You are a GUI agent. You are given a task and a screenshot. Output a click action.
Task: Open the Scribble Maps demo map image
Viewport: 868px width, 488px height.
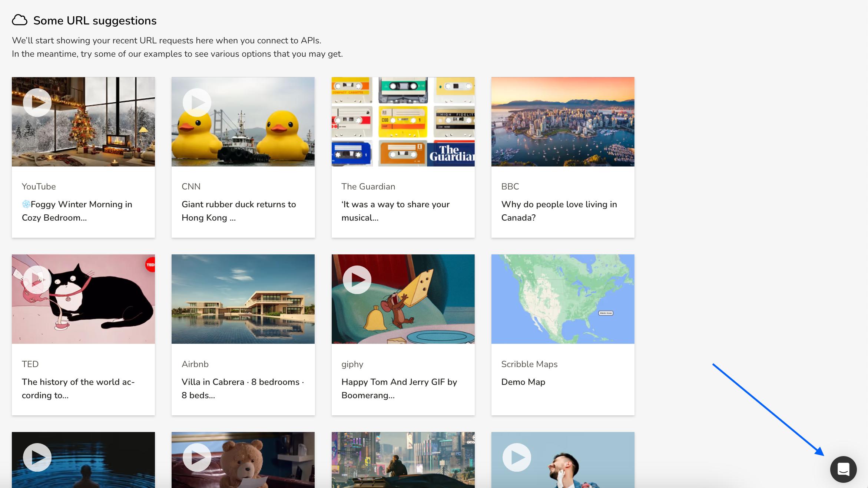point(563,299)
